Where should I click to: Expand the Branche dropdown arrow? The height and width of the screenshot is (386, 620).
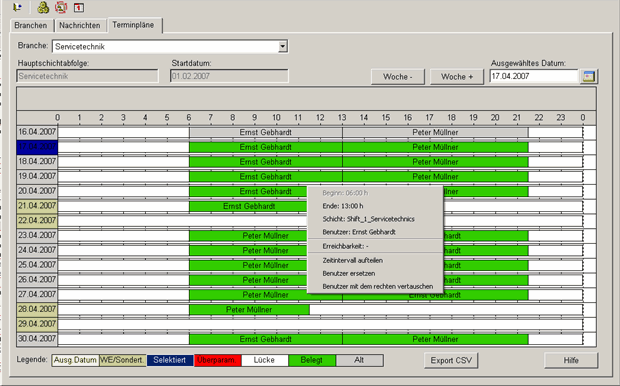click(x=282, y=46)
